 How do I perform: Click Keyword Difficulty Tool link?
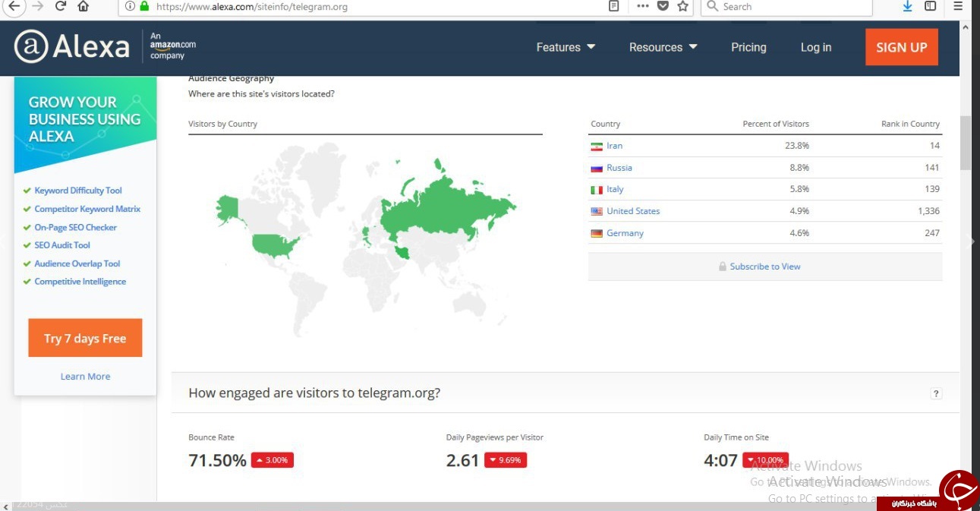[78, 191]
